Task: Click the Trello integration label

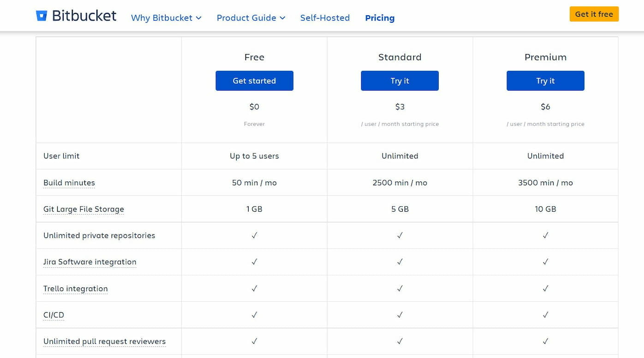Action: click(76, 289)
